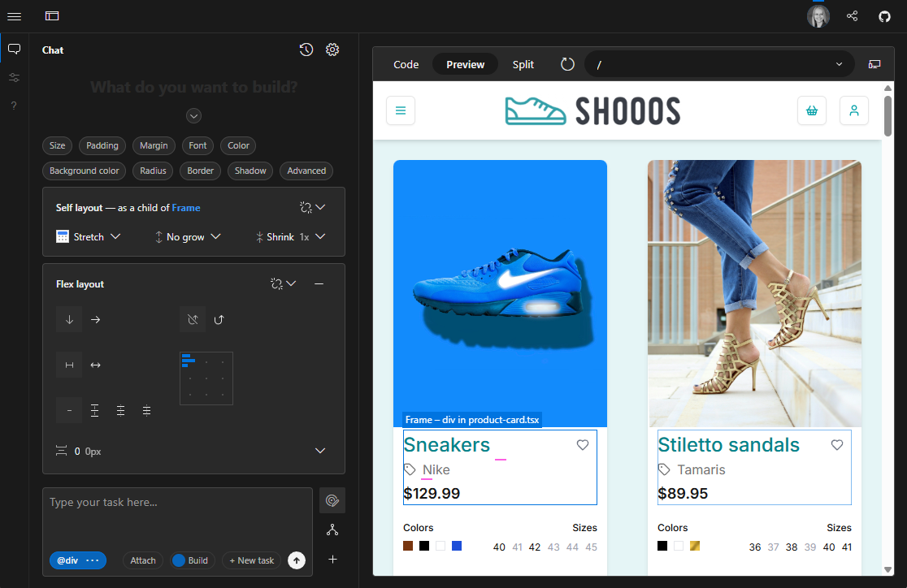This screenshot has height=588, width=907.
Task: Open the Stretch alignment dropdown
Action: pos(89,236)
